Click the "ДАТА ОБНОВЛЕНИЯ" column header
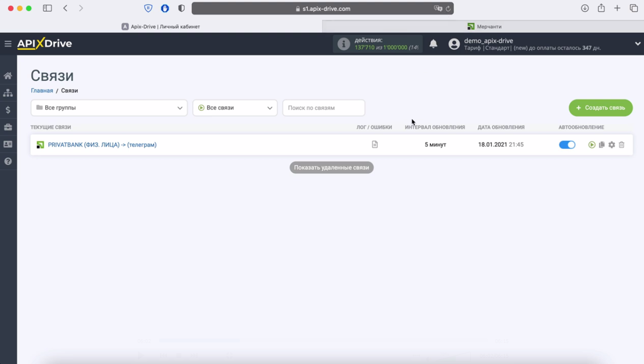The width and height of the screenshot is (644, 364). click(x=501, y=127)
